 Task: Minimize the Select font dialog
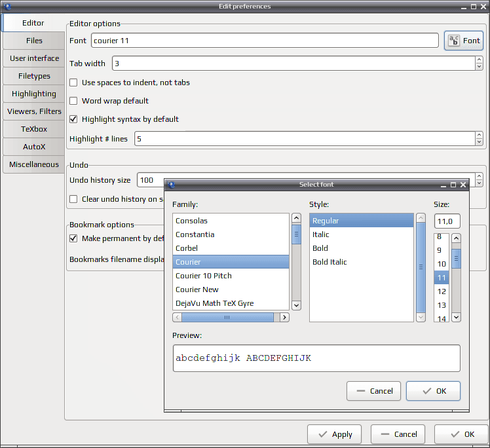point(443,185)
